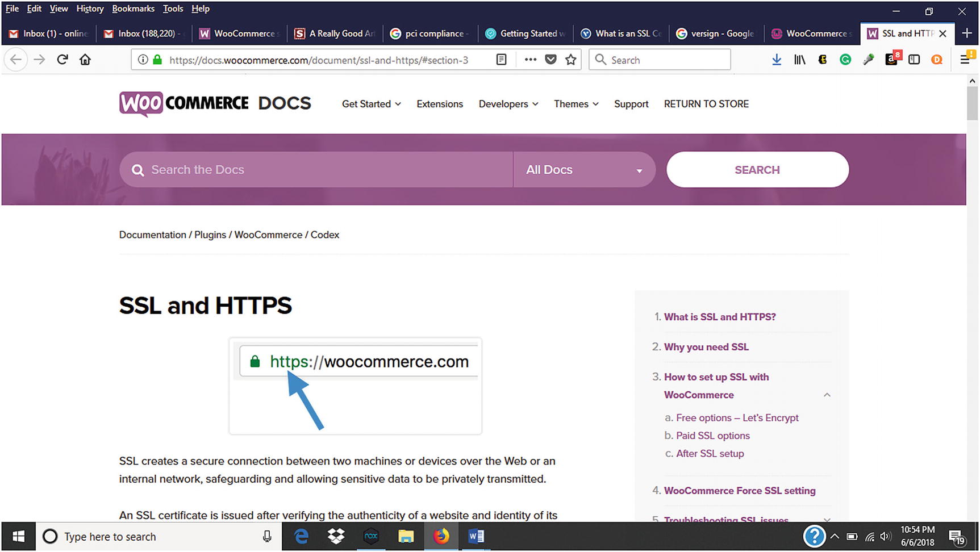This screenshot has height=552, width=980.
Task: Open the Firefox downloads panel
Action: click(777, 60)
